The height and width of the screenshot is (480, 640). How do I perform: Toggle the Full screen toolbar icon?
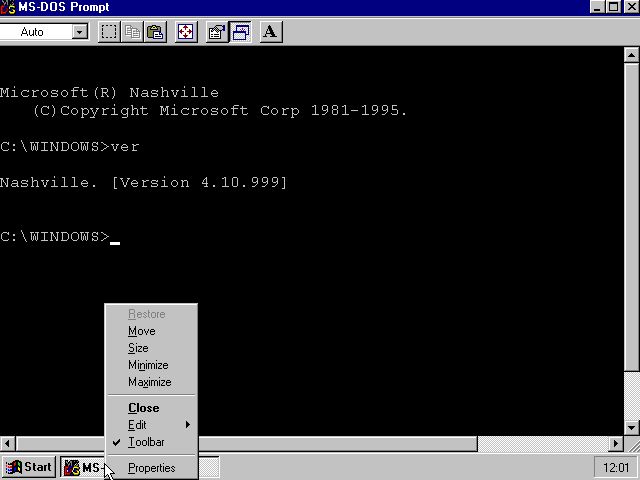(x=186, y=32)
